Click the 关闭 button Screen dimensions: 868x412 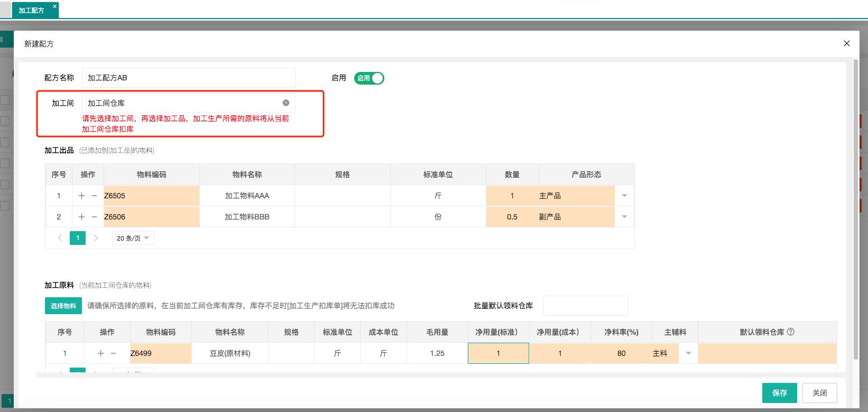point(820,393)
